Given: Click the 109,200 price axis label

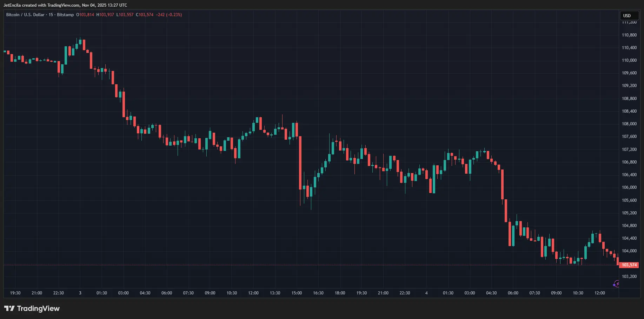Looking at the screenshot, I should coord(629,86).
